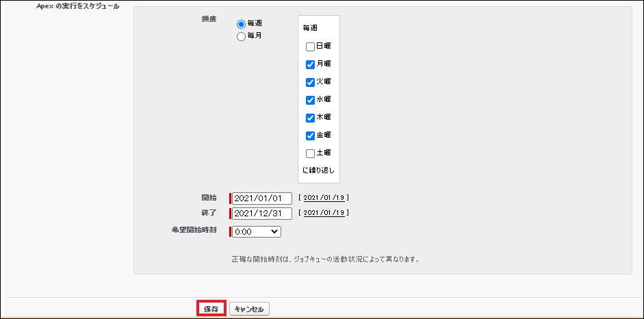Click the 終了 date input field
Viewport: 644px width, 319px height.
[x=262, y=214]
